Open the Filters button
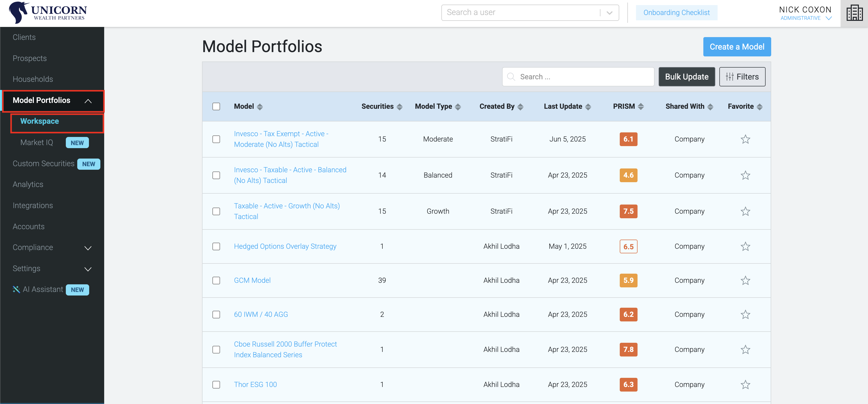This screenshot has height=404, width=868. (742, 77)
